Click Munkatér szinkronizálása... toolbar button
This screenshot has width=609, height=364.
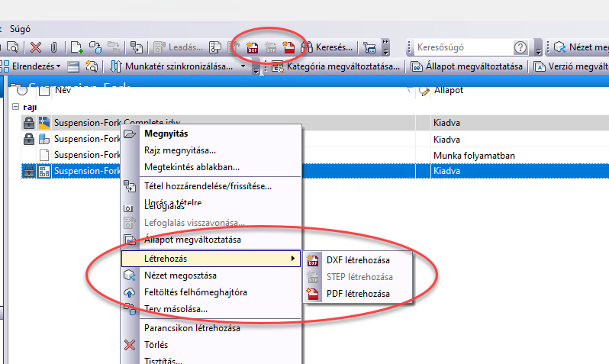(x=171, y=66)
